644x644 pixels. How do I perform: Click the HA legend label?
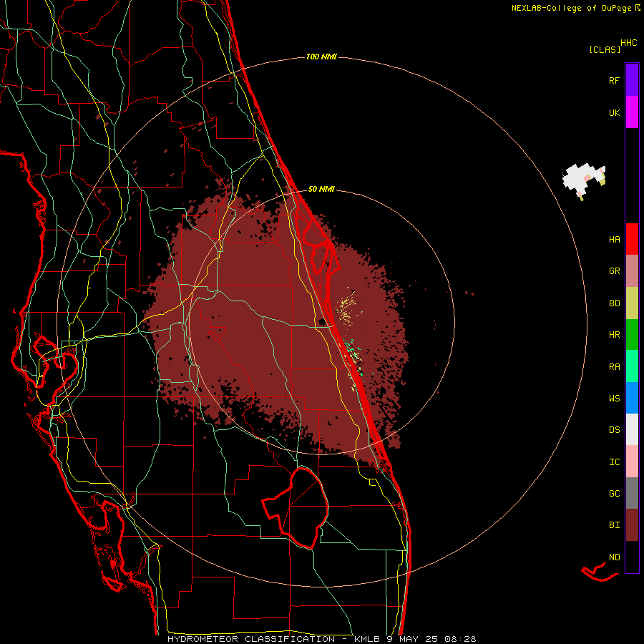pyautogui.click(x=614, y=240)
